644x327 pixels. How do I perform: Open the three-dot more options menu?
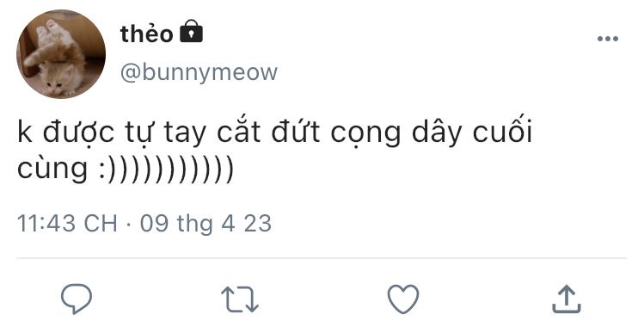pos(607,39)
